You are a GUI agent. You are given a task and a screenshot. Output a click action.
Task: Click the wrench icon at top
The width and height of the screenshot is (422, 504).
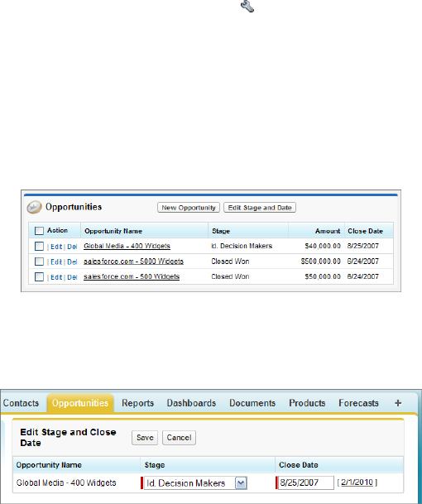pyautogui.click(x=247, y=7)
